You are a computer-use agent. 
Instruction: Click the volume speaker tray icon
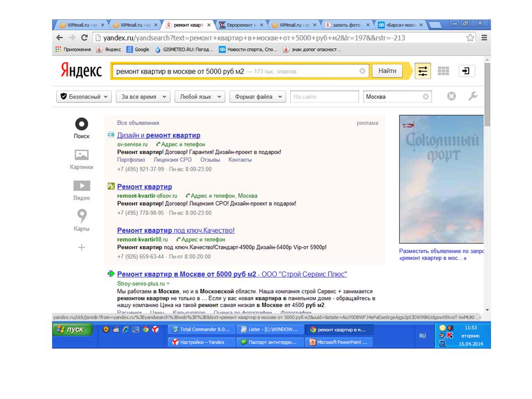[449, 328]
